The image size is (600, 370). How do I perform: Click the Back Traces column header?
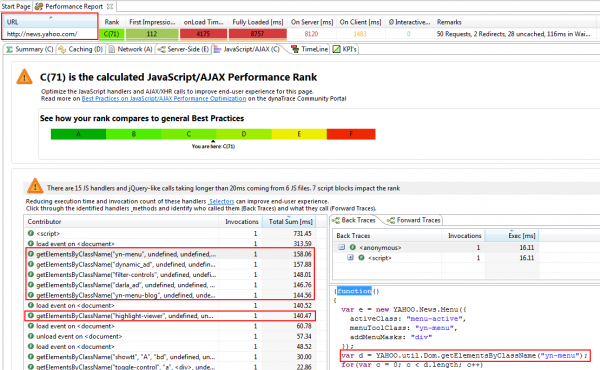pyautogui.click(x=387, y=236)
